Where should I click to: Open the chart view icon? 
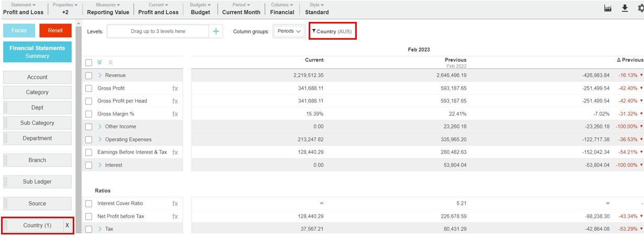pyautogui.click(x=608, y=8)
